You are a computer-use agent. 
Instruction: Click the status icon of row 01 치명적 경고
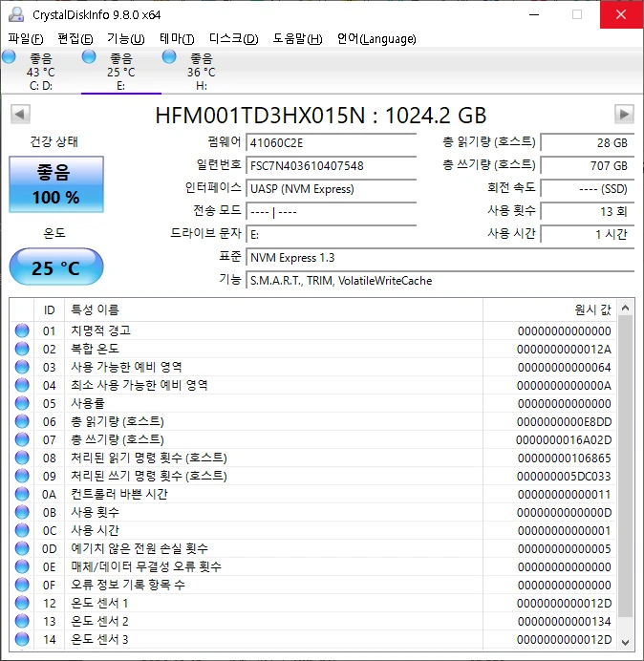[22, 330]
